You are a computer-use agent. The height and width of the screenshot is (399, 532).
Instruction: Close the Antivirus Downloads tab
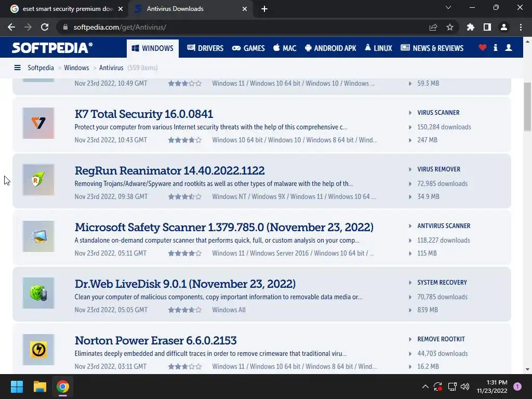pos(245,9)
